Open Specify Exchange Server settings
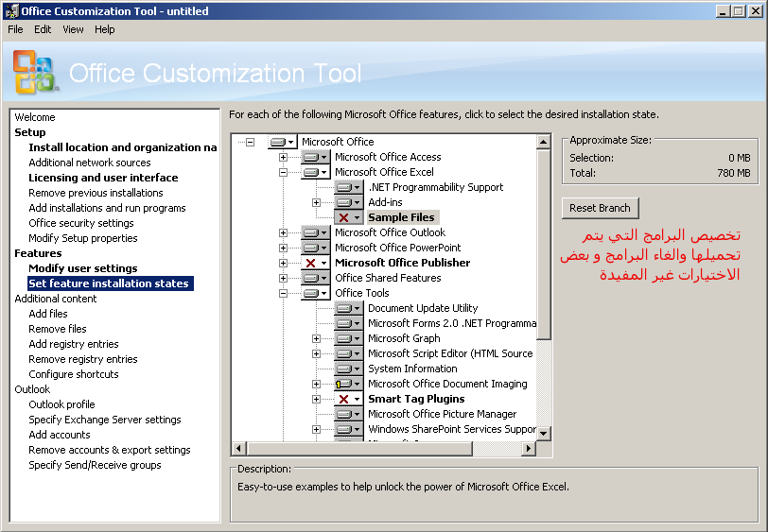Image resolution: width=768 pixels, height=532 pixels. click(x=105, y=420)
